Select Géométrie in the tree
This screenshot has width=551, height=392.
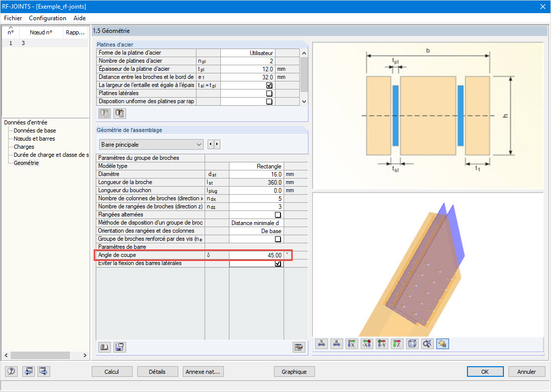point(26,163)
